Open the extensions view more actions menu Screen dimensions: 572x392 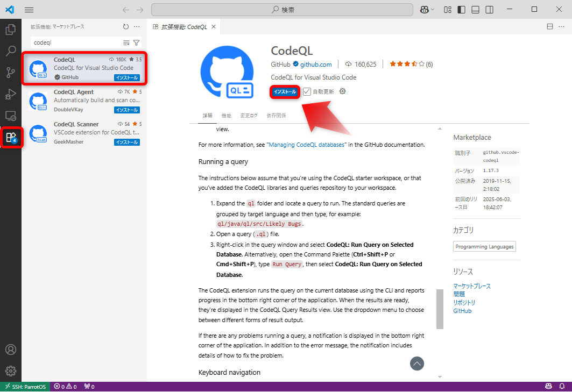click(137, 27)
